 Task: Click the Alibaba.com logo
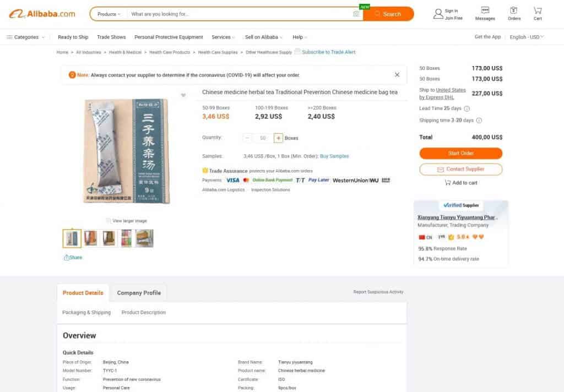(x=42, y=14)
